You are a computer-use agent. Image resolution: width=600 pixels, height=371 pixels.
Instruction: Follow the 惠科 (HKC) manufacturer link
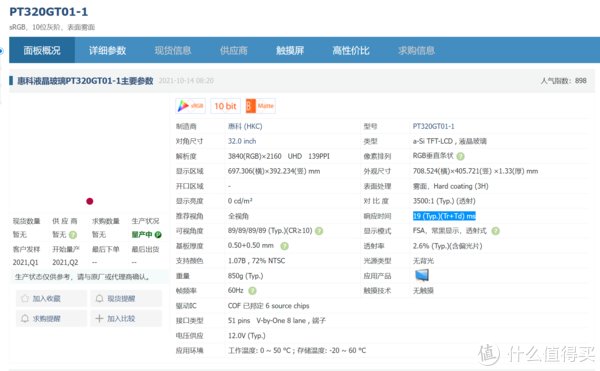click(x=245, y=126)
